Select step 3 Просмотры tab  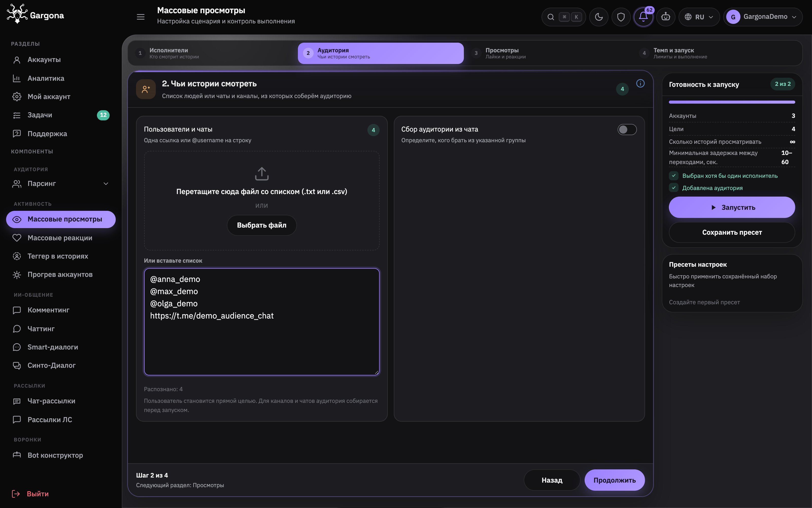[549, 53]
